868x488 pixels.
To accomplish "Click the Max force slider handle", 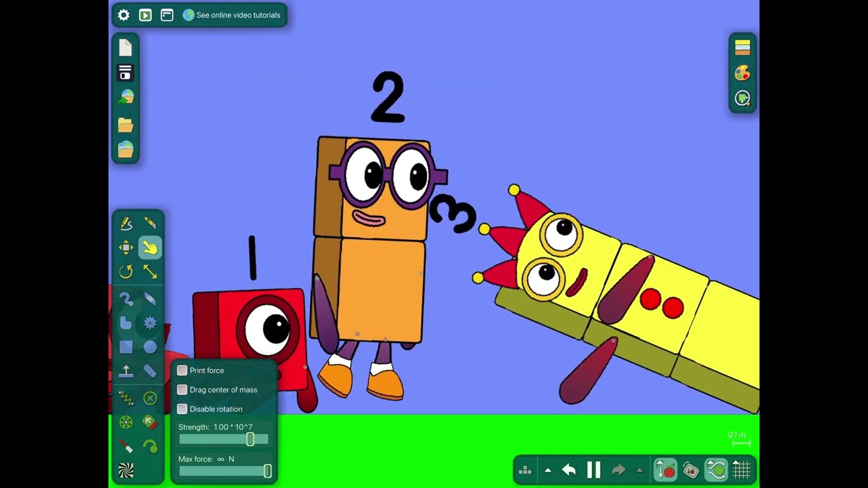I will pyautogui.click(x=267, y=471).
